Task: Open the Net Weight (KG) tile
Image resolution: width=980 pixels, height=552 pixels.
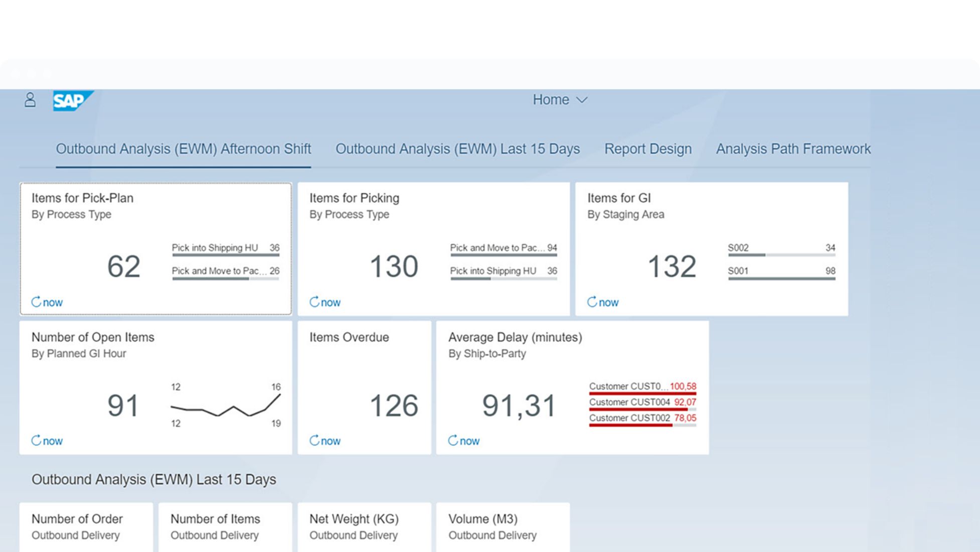Action: [364, 526]
